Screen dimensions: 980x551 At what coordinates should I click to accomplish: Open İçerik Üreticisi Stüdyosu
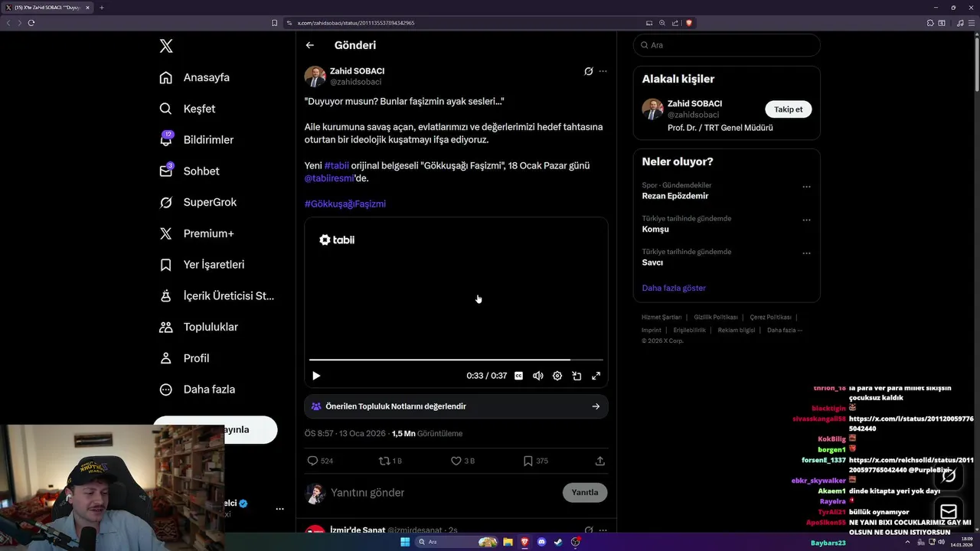216,295
